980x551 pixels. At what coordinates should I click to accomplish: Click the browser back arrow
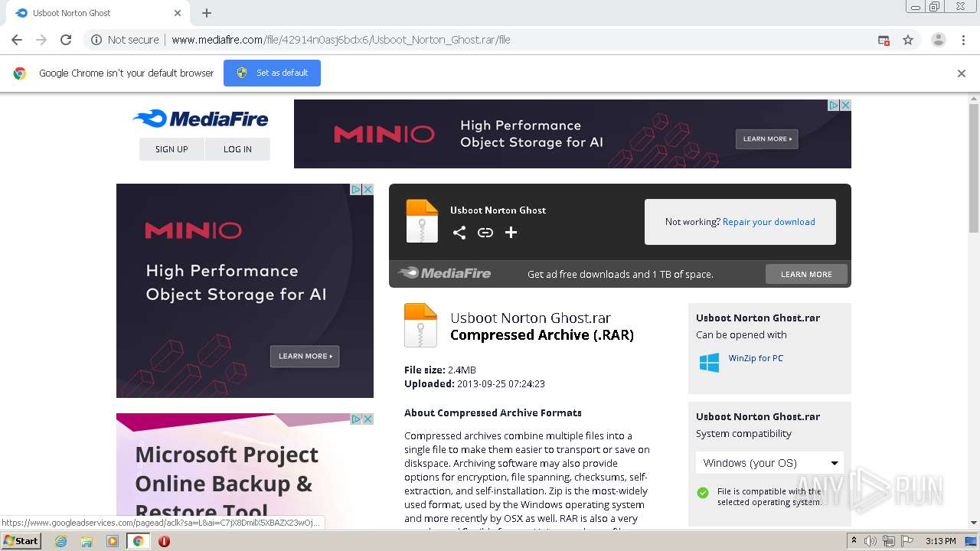17,40
